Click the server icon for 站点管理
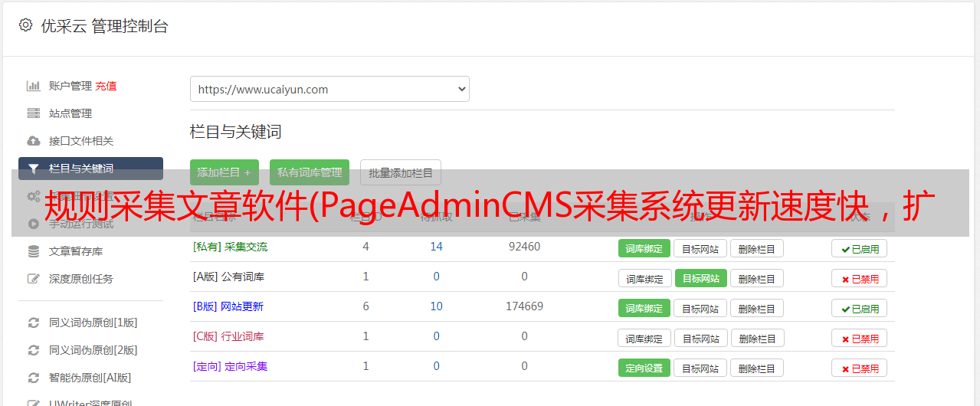 (x=33, y=113)
